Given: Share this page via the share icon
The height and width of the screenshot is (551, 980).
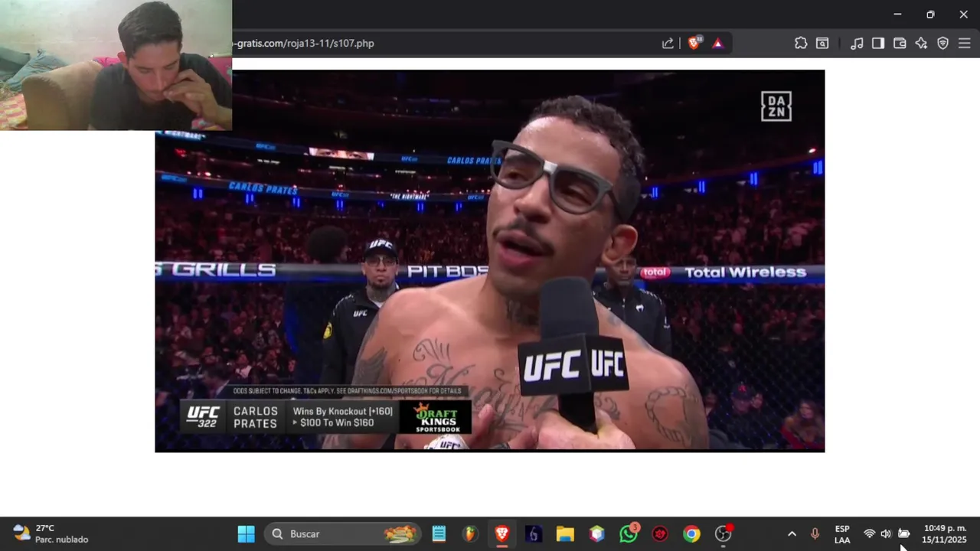Looking at the screenshot, I should (x=668, y=44).
